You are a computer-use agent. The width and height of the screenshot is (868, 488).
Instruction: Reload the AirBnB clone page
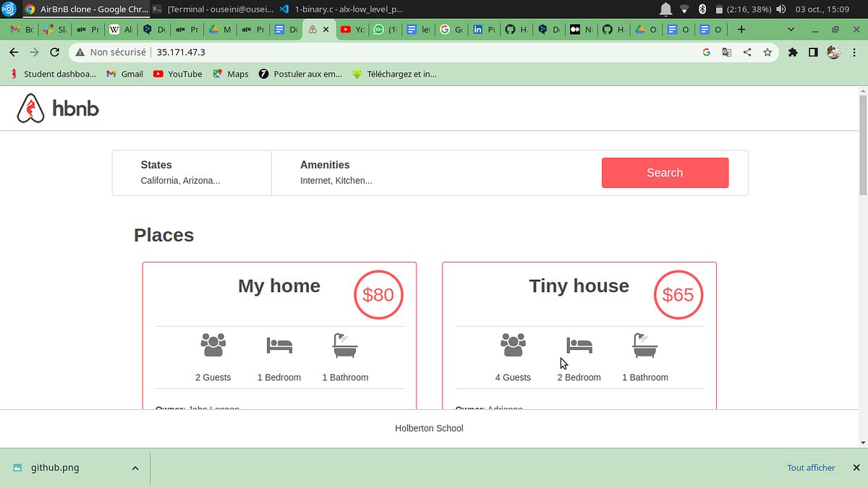tap(54, 52)
